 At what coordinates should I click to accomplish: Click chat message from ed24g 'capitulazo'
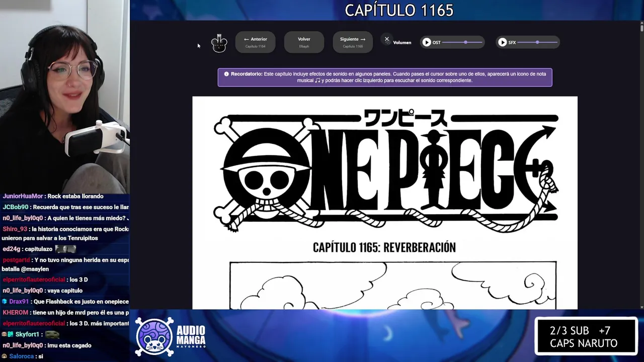[x=38, y=249]
